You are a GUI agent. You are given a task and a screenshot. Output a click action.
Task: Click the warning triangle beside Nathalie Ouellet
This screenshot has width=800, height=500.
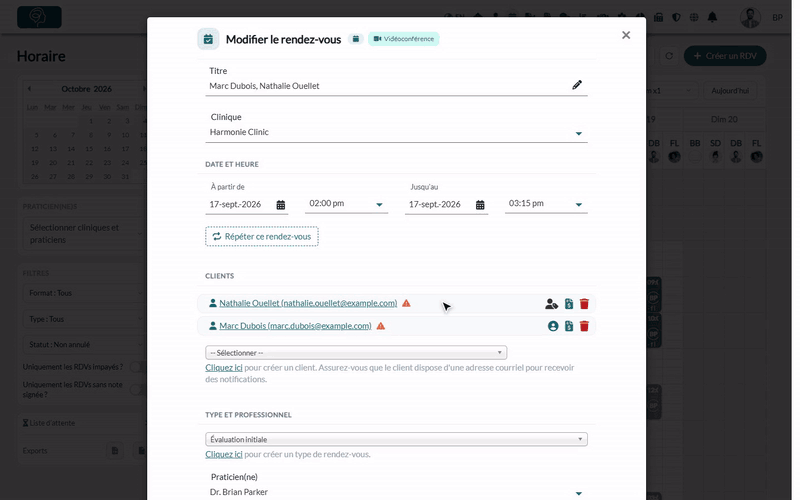406,303
